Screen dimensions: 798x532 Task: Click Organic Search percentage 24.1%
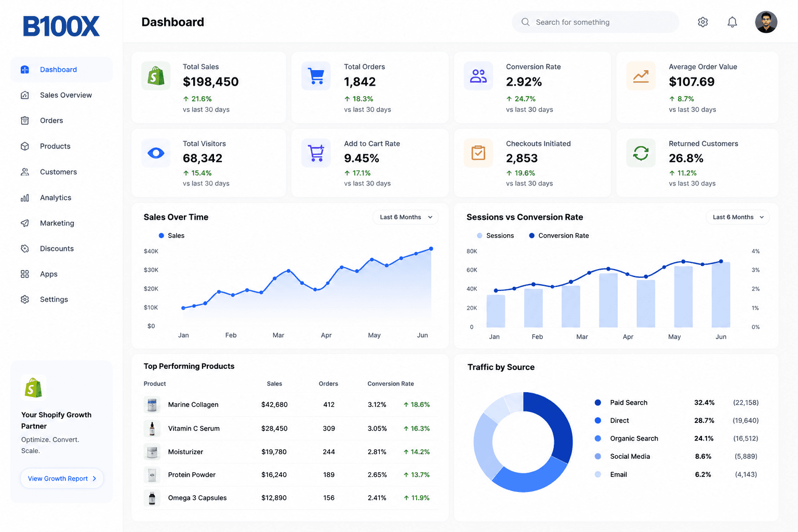click(704, 438)
